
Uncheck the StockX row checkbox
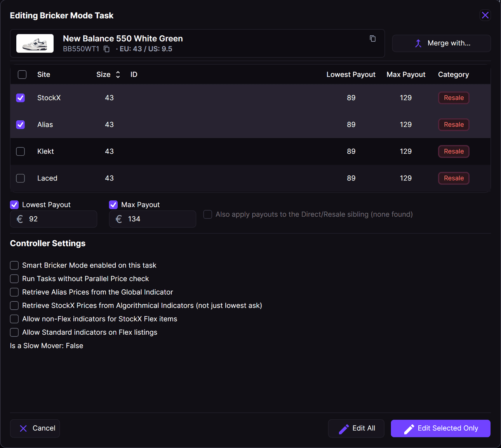[x=21, y=98]
